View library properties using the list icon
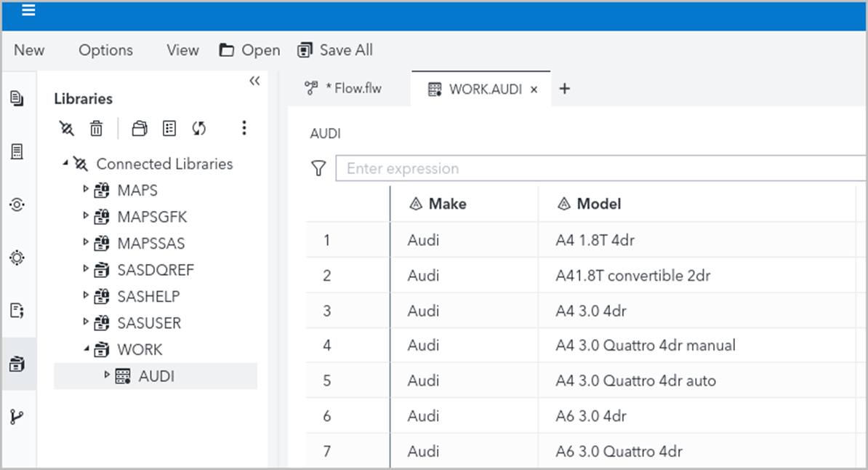This screenshot has height=470, width=868. coord(169,128)
